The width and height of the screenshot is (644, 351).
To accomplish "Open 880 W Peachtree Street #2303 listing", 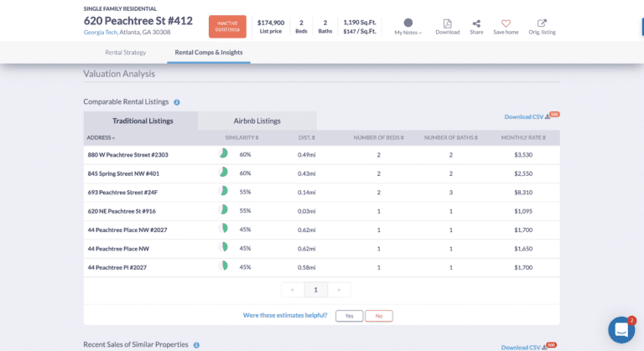I will [127, 155].
